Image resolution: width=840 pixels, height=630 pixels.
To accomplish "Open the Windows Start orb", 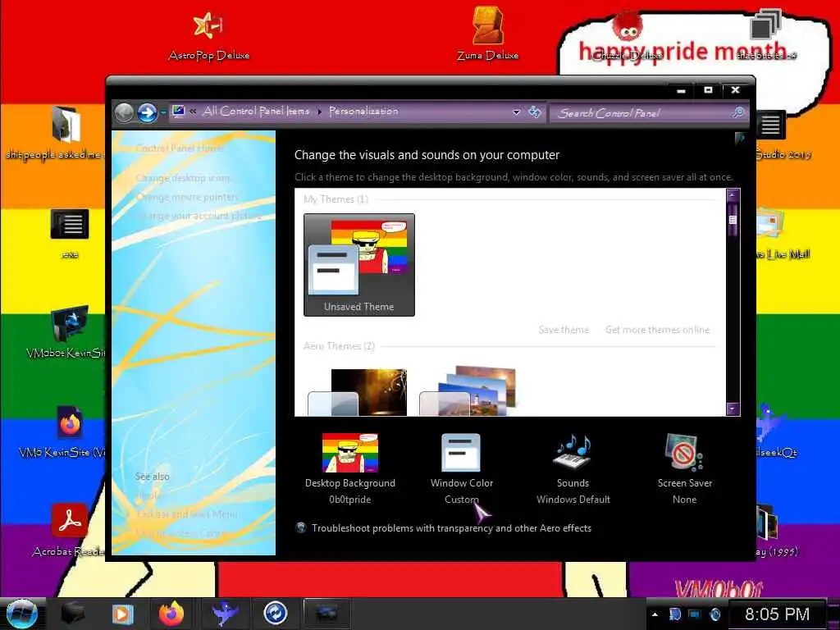I will (x=21, y=614).
